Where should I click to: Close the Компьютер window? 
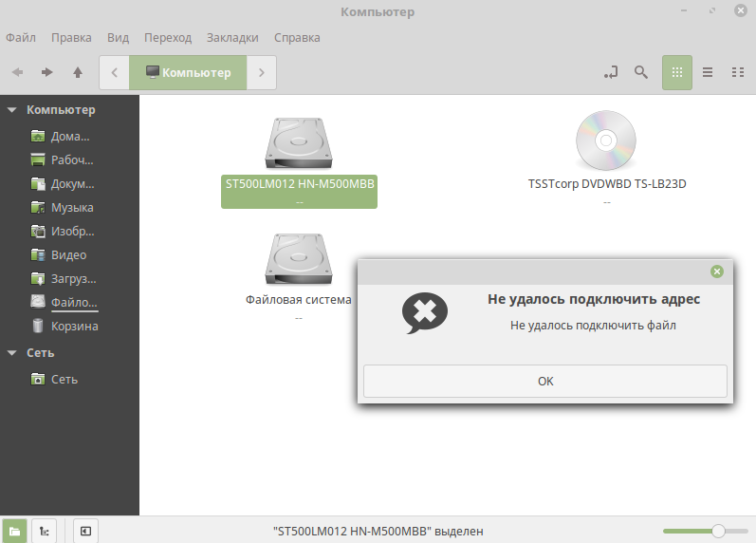[x=741, y=10]
